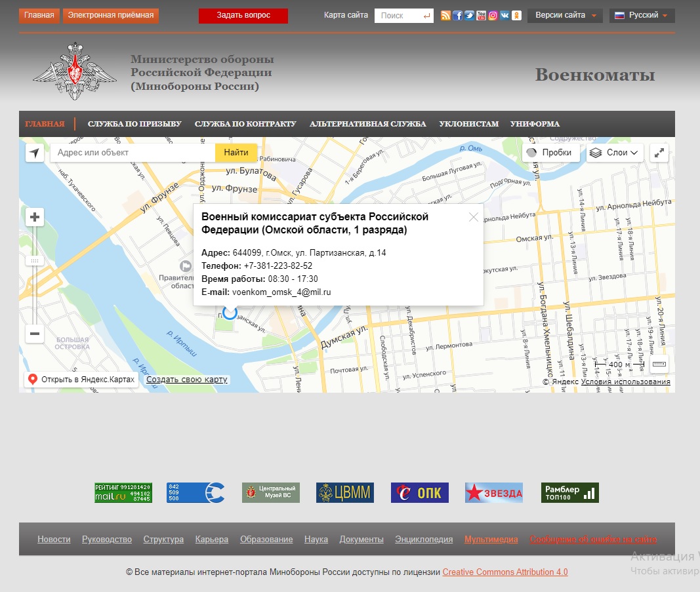Focus the Адрес или объект search field
Image resolution: width=700 pixels, height=592 pixels.
tap(131, 153)
